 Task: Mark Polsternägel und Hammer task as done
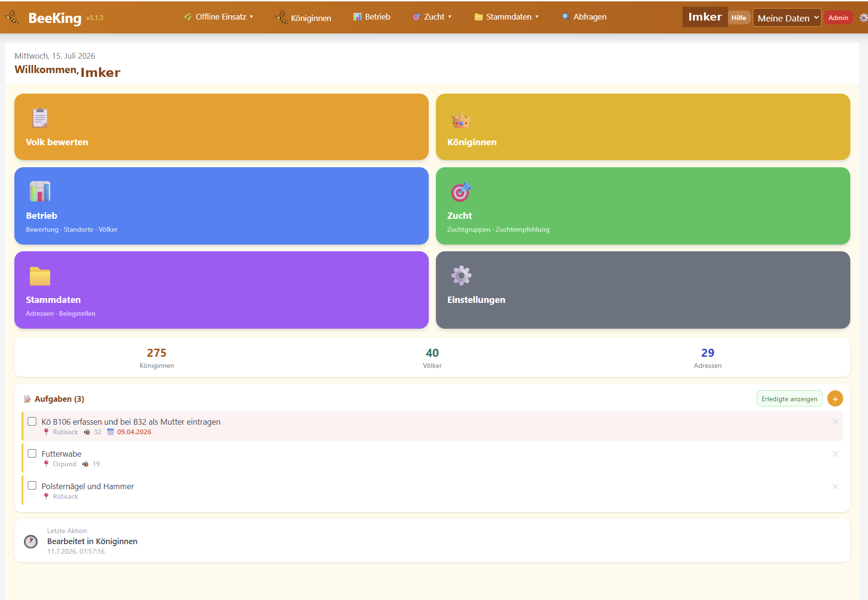(x=32, y=486)
